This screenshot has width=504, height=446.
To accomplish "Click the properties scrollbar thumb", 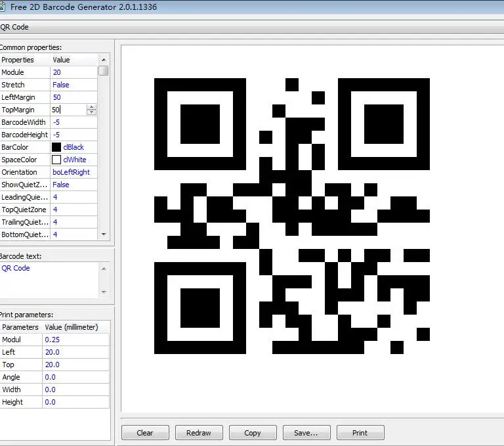I will pos(104,71).
